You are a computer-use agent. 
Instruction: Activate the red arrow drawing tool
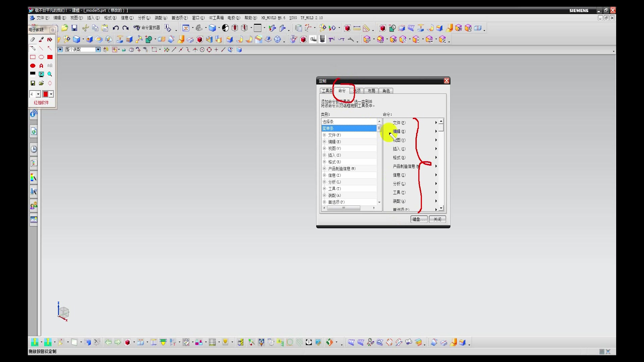50,48
